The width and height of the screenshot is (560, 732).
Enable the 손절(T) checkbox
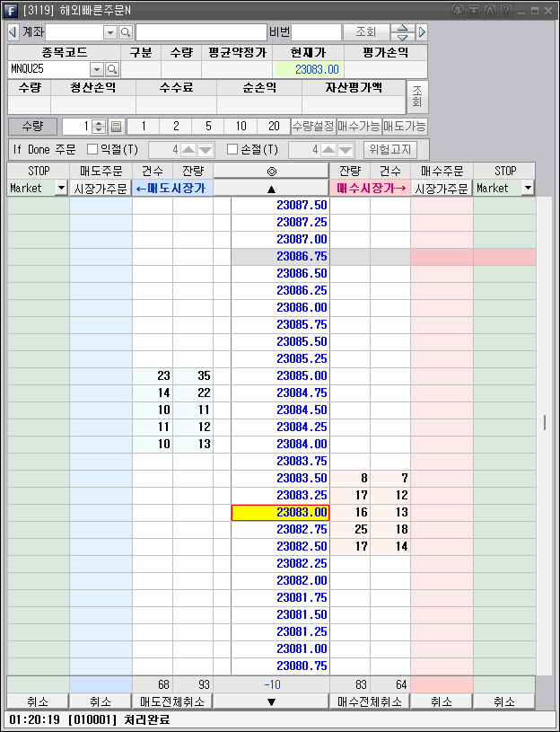click(232, 150)
